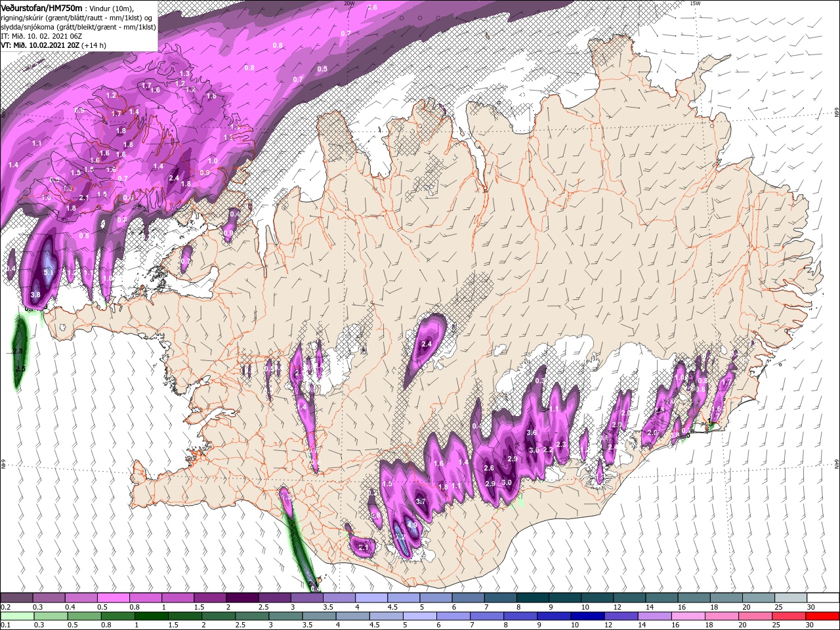Image resolution: width=840 pixels, height=630 pixels.
Task: Click the '0.2' legend scale label
Action: click(x=6, y=607)
